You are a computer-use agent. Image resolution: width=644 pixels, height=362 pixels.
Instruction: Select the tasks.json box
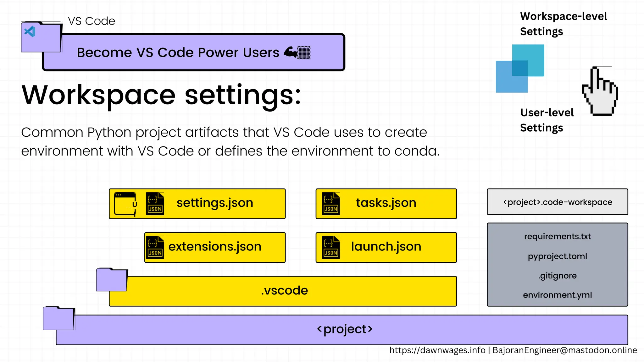tap(386, 204)
